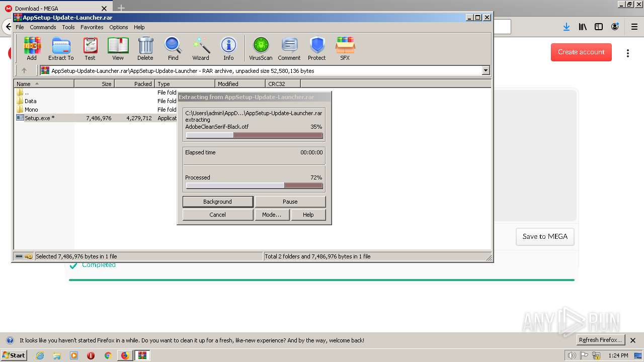Sort by the CRC32 column header
The height and width of the screenshot is (362, 644).
[x=283, y=84]
